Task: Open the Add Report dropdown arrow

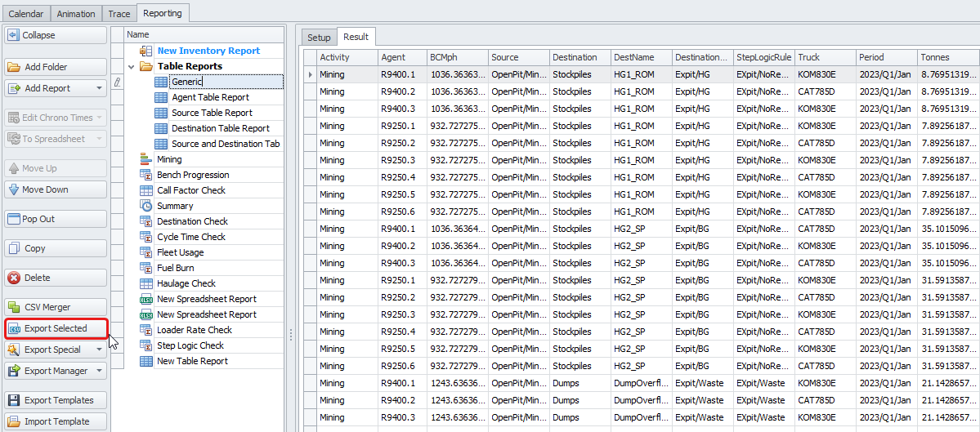Action: point(99,88)
